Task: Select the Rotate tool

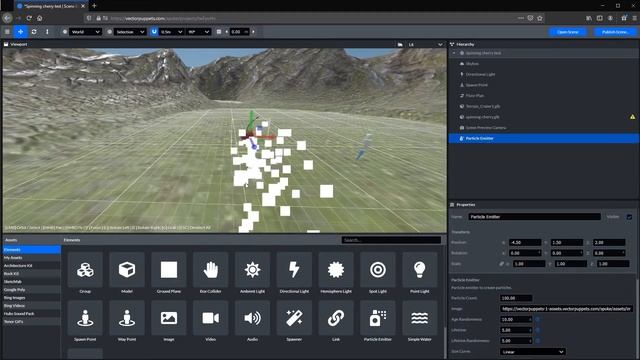Action: tap(34, 32)
